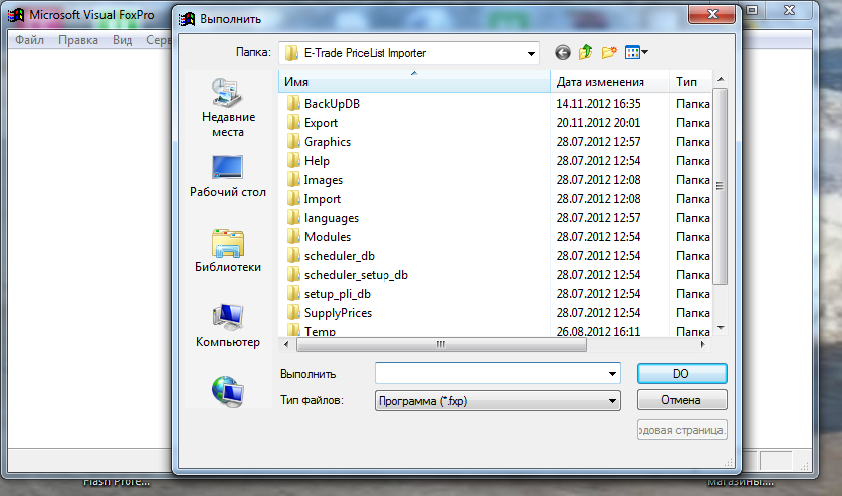Viewport: 842px width, 496px height.
Task: Go back using the back arrow icon
Action: click(x=562, y=53)
